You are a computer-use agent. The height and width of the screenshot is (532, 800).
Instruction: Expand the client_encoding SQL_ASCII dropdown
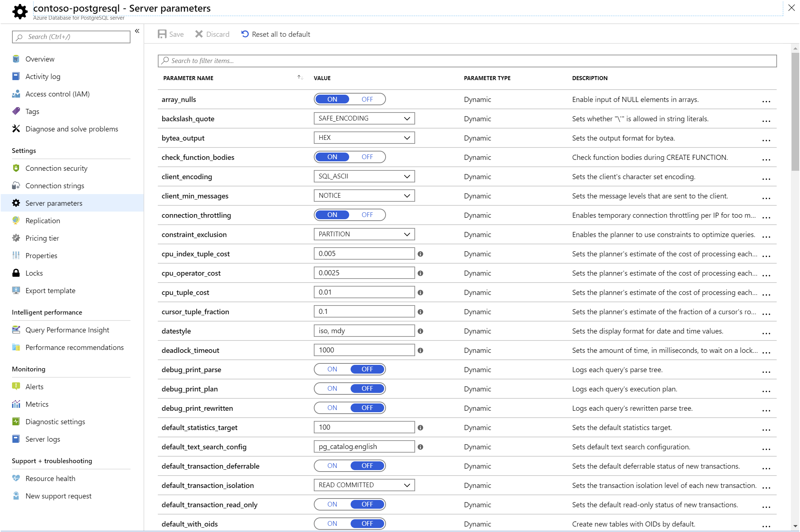pyautogui.click(x=364, y=176)
